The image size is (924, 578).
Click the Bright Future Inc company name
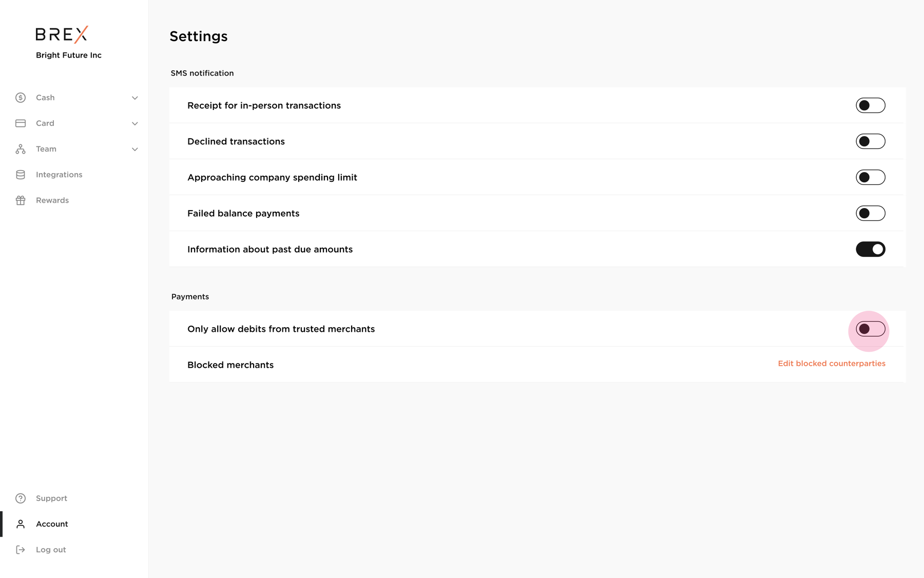coord(69,55)
